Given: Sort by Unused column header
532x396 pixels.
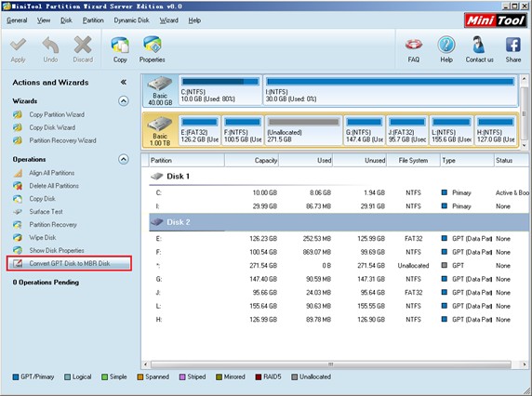Looking at the screenshot, I should 360,161.
